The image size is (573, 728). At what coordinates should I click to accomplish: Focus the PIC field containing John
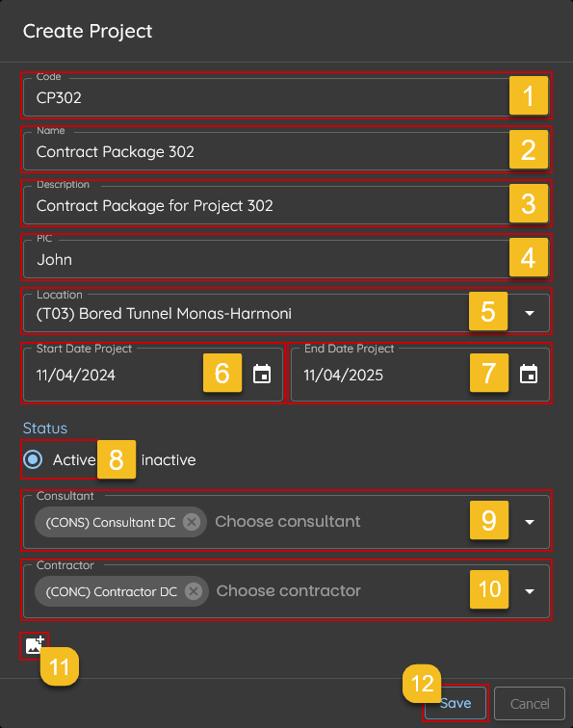point(286,259)
